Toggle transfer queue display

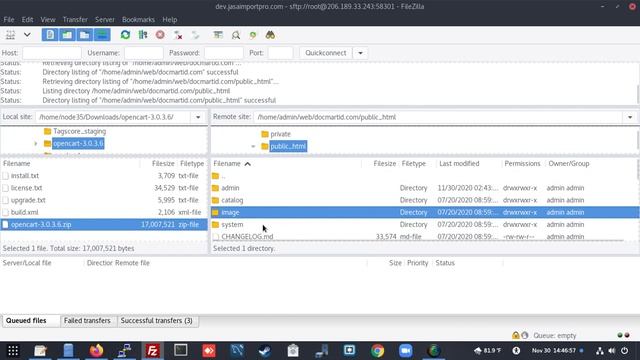tap(102, 35)
